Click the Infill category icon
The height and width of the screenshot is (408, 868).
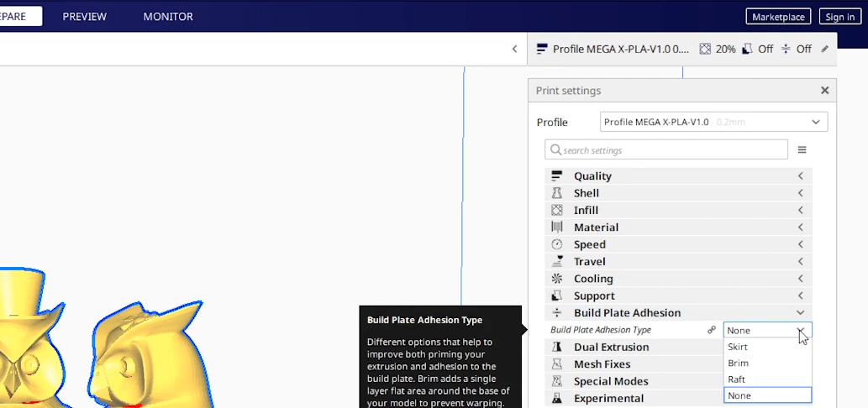[x=557, y=210]
